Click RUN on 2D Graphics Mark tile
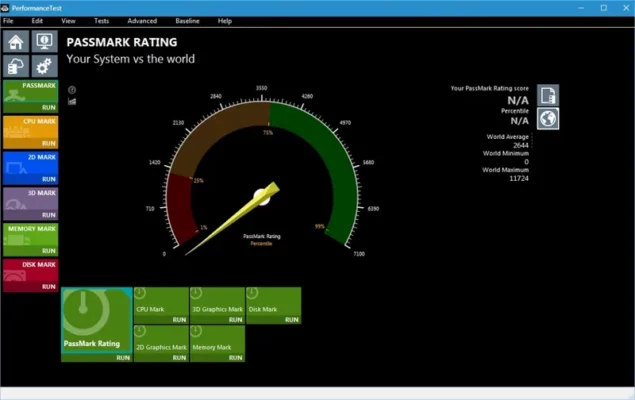Screen dimensions: 635x400 click(179, 358)
